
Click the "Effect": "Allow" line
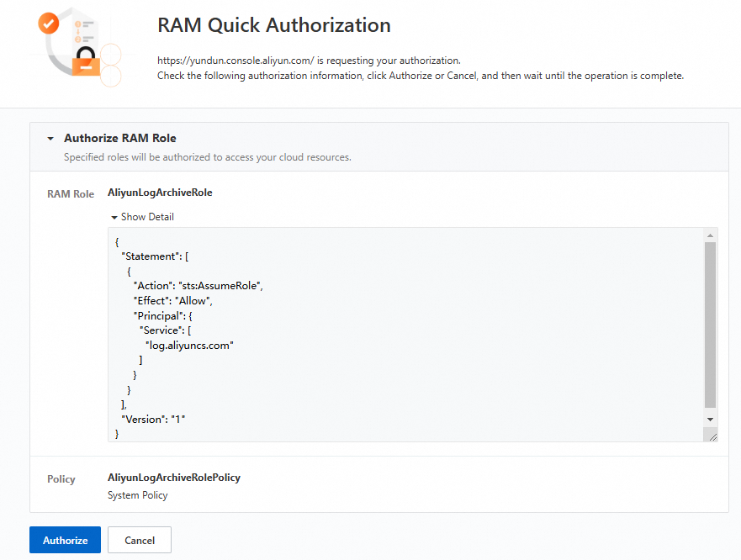click(x=173, y=300)
